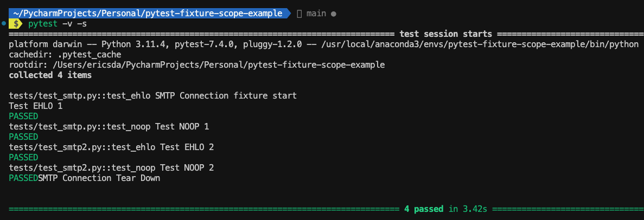Click the git branch icon before main
This screenshot has width=644, height=220.
point(299,14)
